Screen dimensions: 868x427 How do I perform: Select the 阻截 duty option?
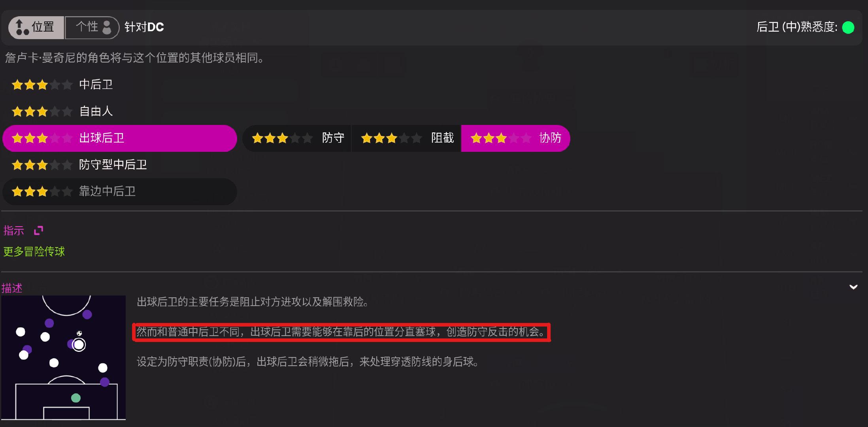[x=406, y=138]
